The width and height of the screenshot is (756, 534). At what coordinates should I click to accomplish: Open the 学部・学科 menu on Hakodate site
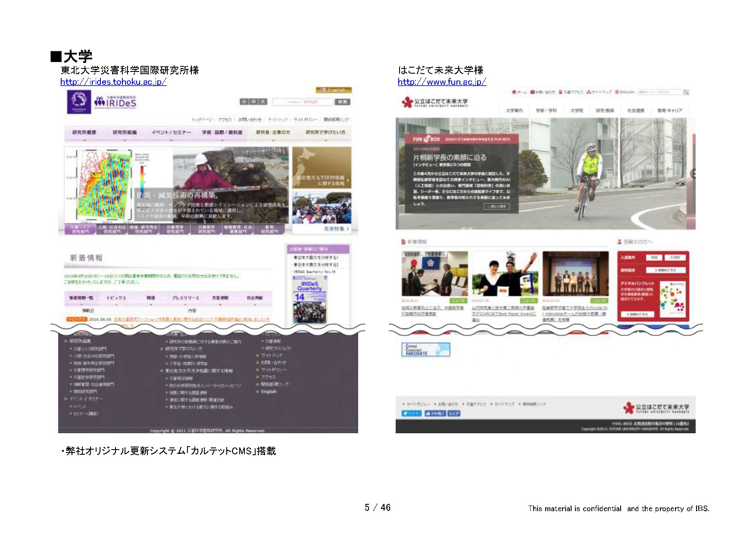pyautogui.click(x=546, y=111)
